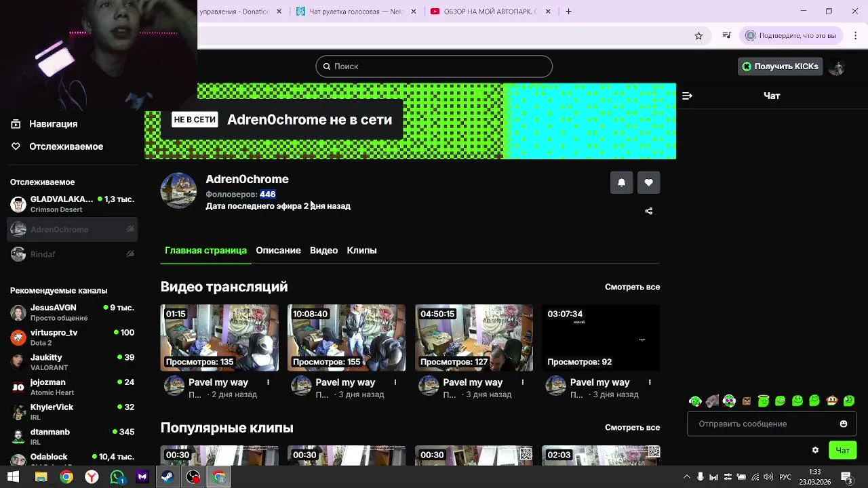Toggle notifications off for AdrenOchrome in sidebar
Image resolution: width=868 pixels, height=488 pixels.
pyautogui.click(x=130, y=229)
